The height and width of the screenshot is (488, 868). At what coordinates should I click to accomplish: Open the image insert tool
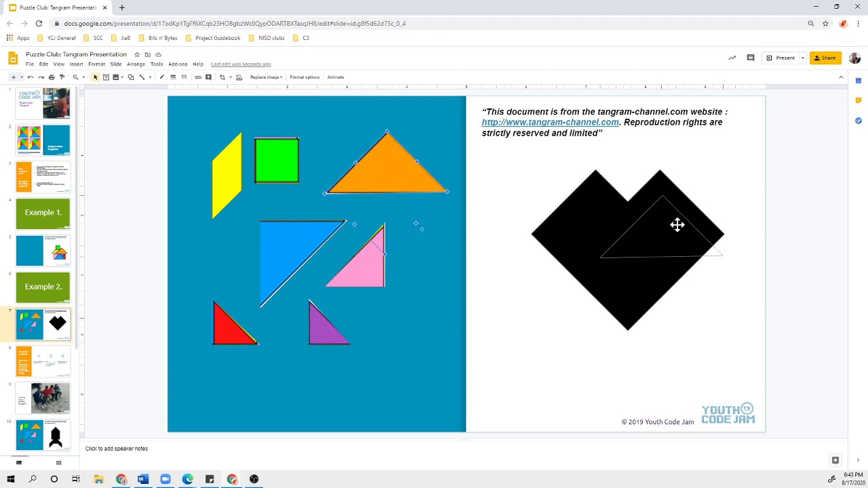[x=116, y=77]
